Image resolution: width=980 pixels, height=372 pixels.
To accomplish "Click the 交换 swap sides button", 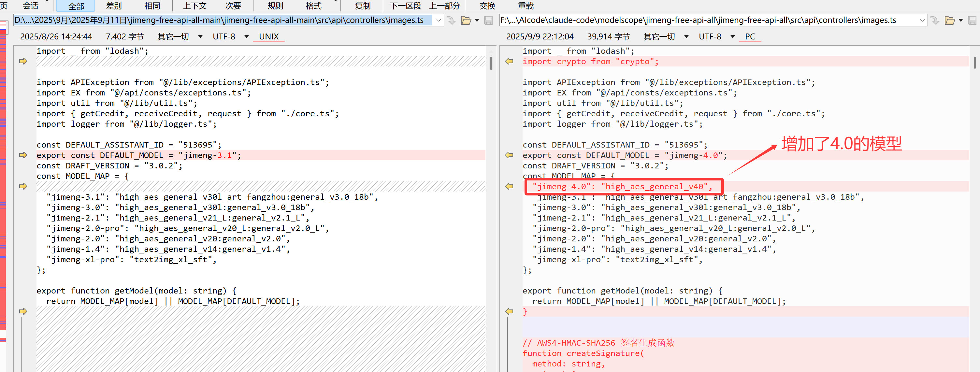I will 487,6.
